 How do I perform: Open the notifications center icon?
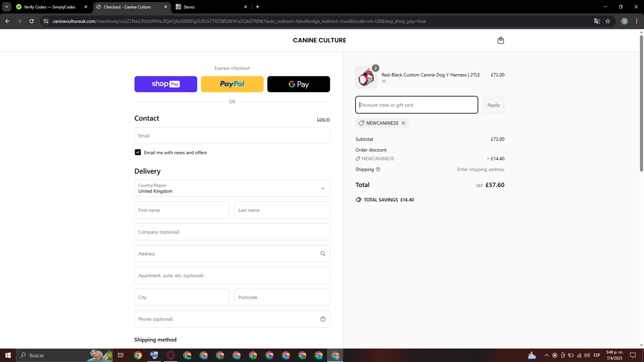coord(633,355)
